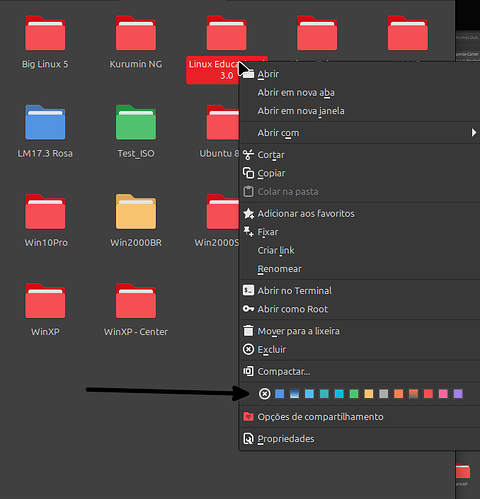This screenshot has height=499, width=480.
Task: Click the Abrir no Terminal icon
Action: [x=248, y=290]
